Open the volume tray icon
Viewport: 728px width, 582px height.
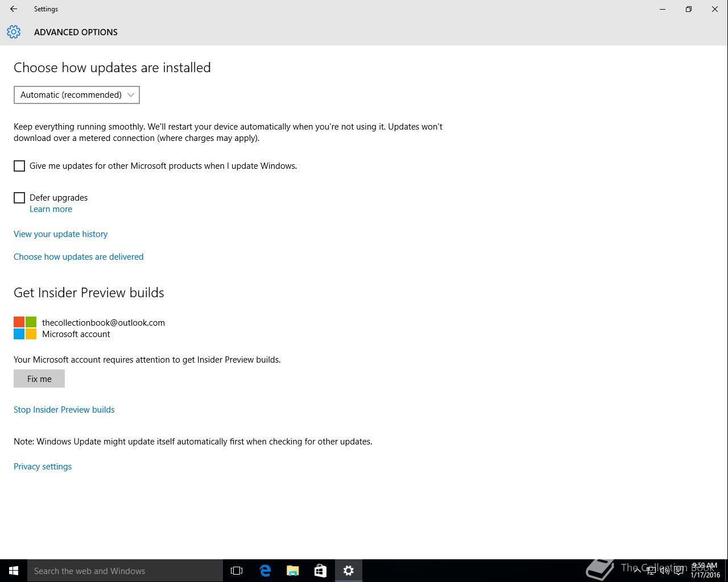point(664,571)
